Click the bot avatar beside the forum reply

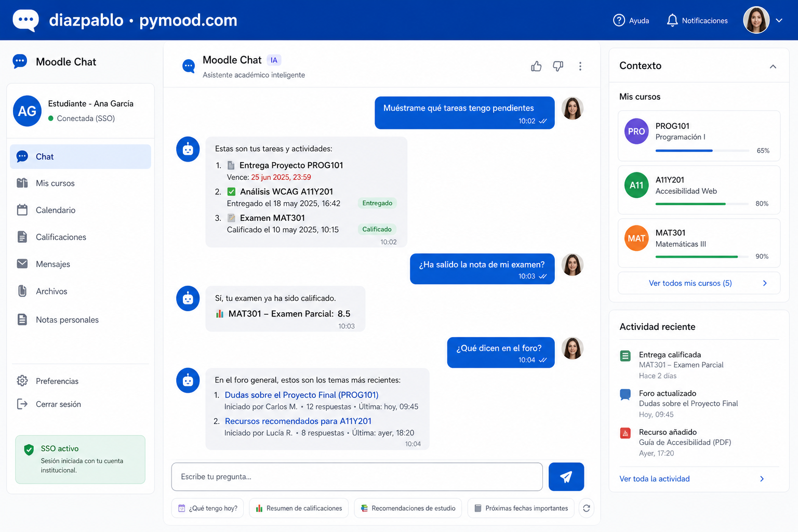pos(188,380)
